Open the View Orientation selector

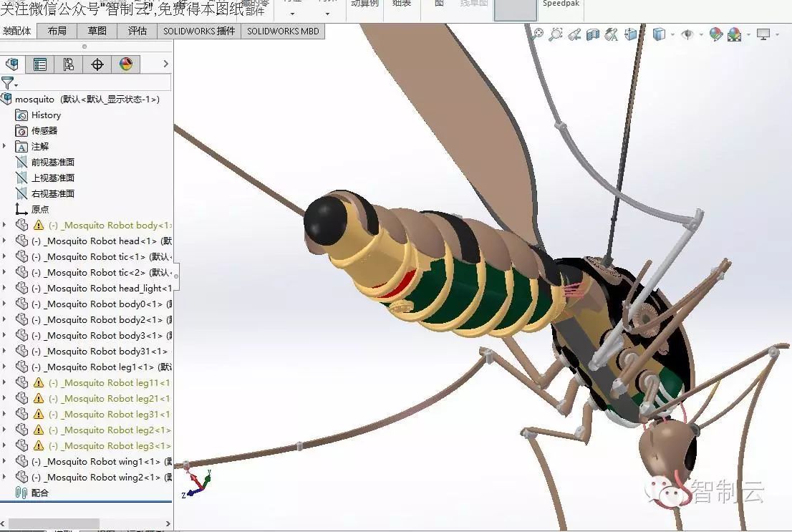631,34
